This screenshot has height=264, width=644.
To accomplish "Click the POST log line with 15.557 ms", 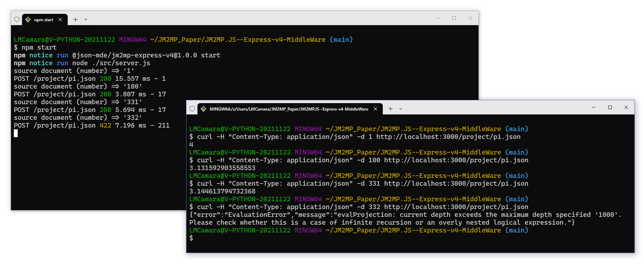I will (90, 79).
